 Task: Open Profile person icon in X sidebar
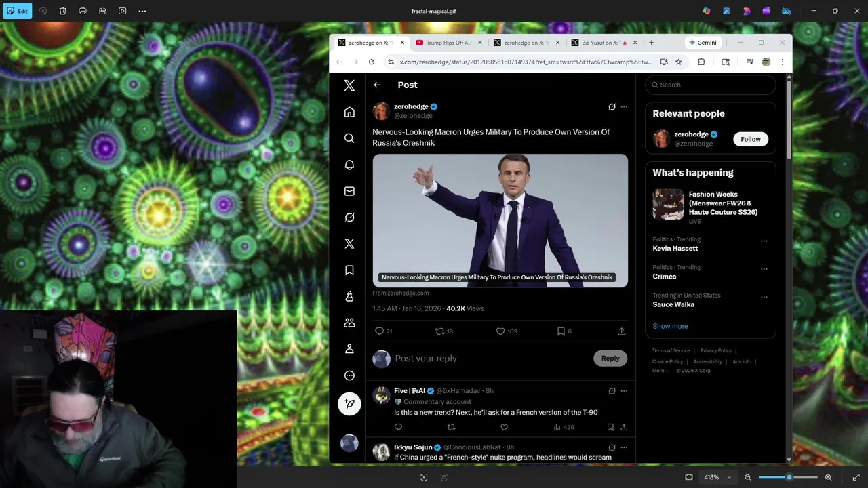349,349
